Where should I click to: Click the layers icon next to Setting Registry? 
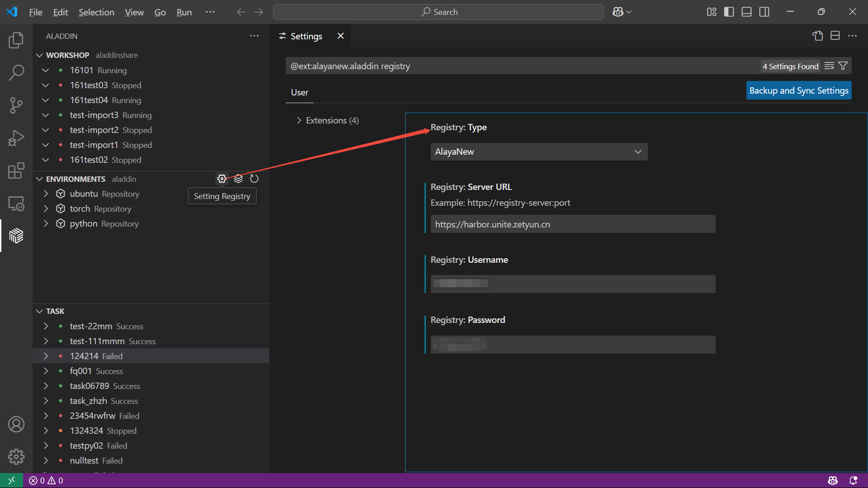point(238,179)
